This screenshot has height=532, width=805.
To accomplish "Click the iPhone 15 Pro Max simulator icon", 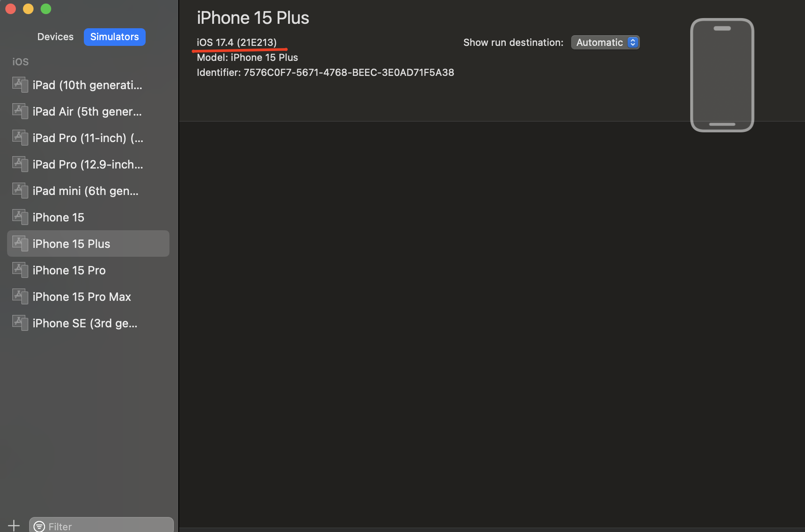I will click(x=20, y=296).
